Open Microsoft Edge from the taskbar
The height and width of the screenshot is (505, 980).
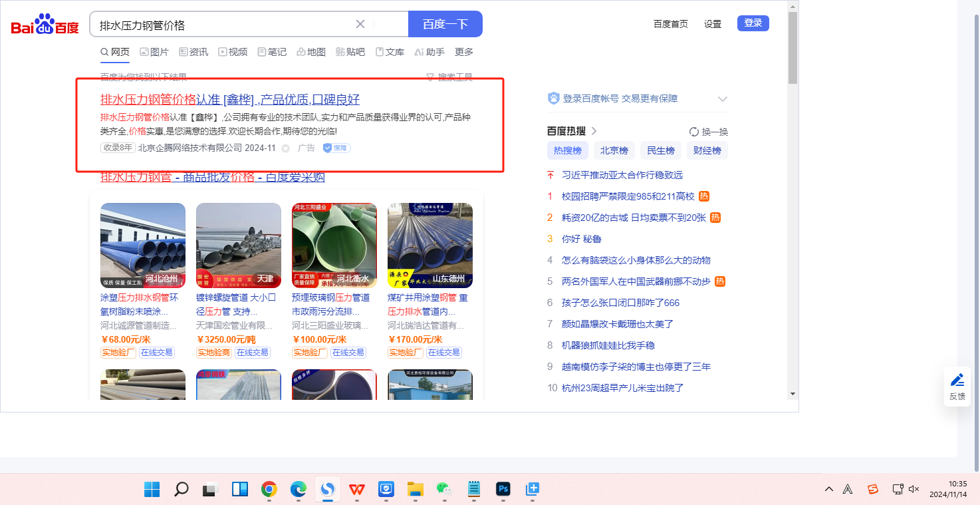point(298,490)
